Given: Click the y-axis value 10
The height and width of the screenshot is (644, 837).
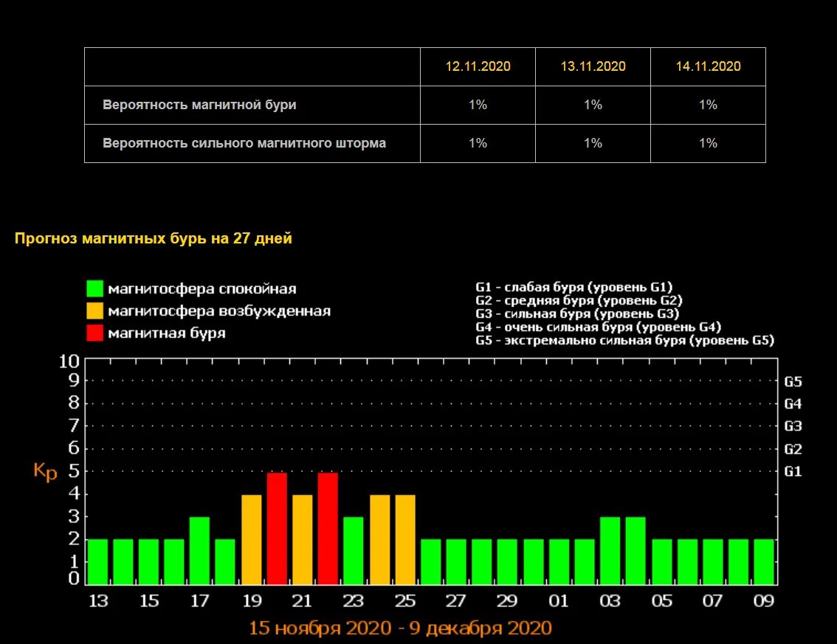Looking at the screenshot, I should pos(69,361).
